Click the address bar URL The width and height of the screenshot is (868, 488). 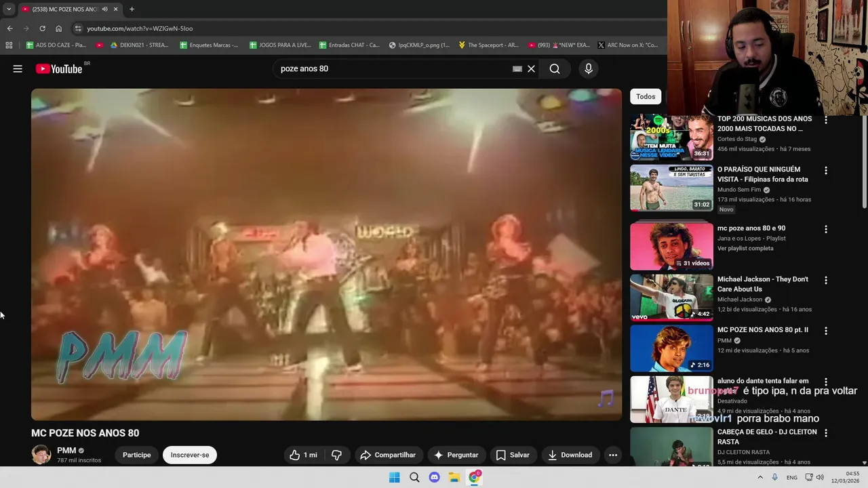(x=140, y=28)
